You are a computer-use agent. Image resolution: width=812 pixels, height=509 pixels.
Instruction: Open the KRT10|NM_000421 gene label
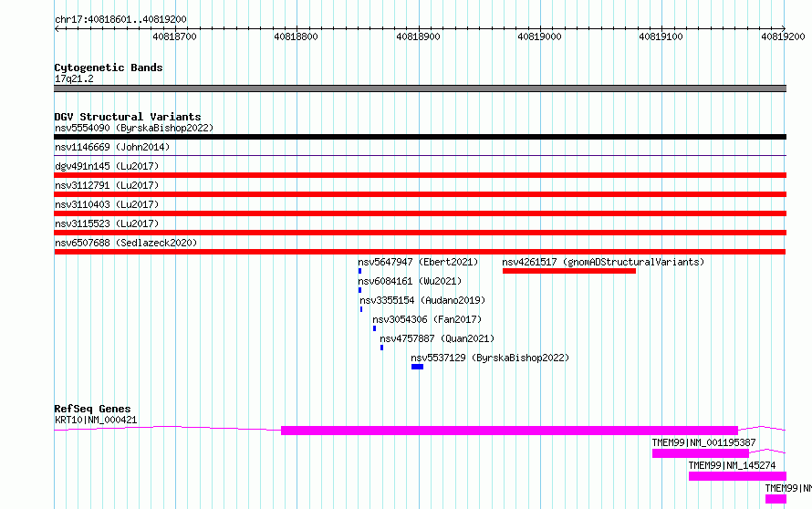click(96, 420)
